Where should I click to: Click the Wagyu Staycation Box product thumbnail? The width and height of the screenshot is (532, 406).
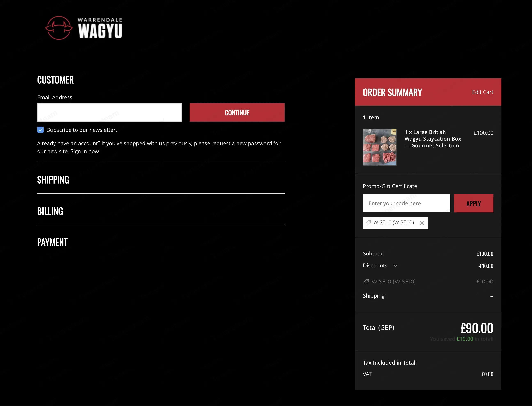(x=380, y=147)
